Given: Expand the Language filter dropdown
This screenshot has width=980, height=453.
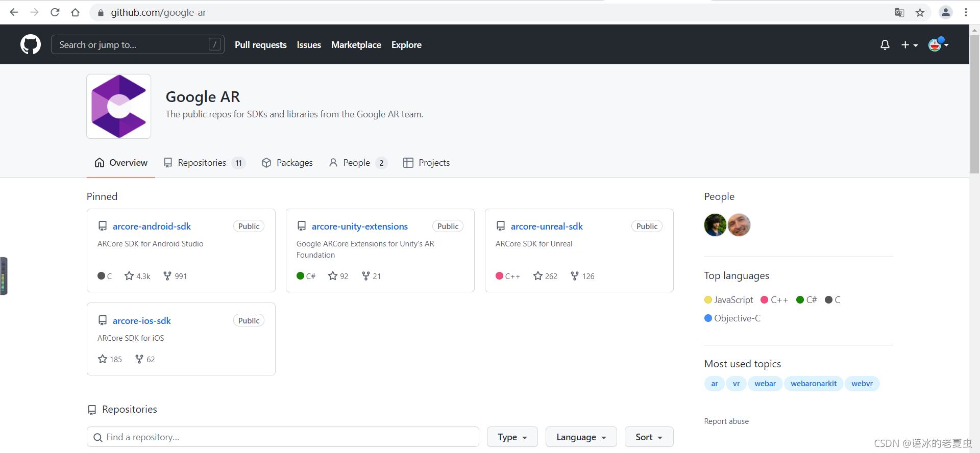Looking at the screenshot, I should coord(581,437).
